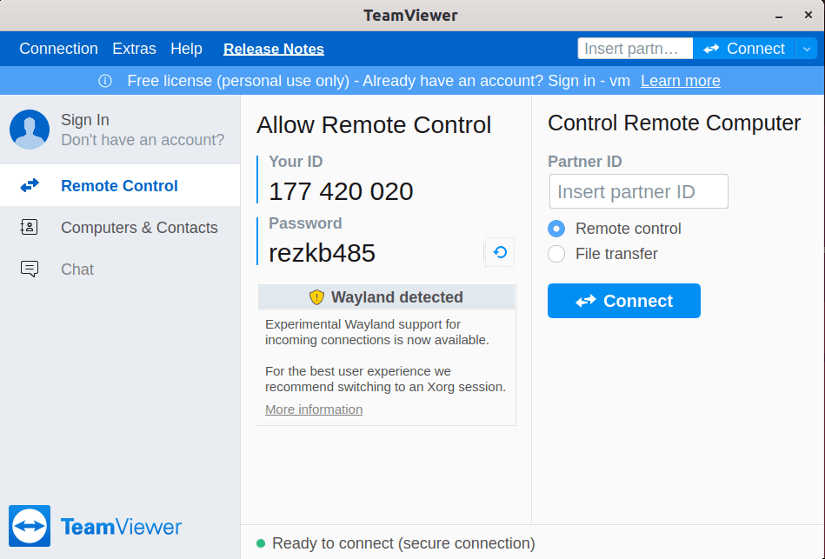
Task: Open the Help menu
Action: pos(186,49)
